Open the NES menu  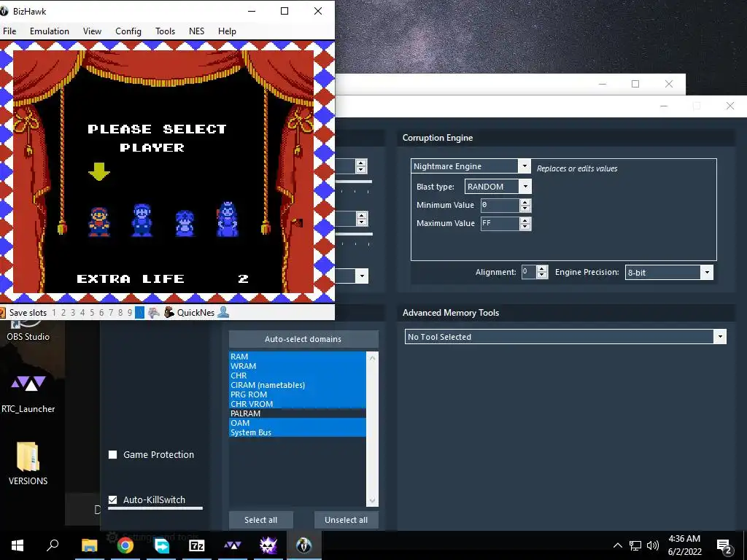[x=196, y=31]
